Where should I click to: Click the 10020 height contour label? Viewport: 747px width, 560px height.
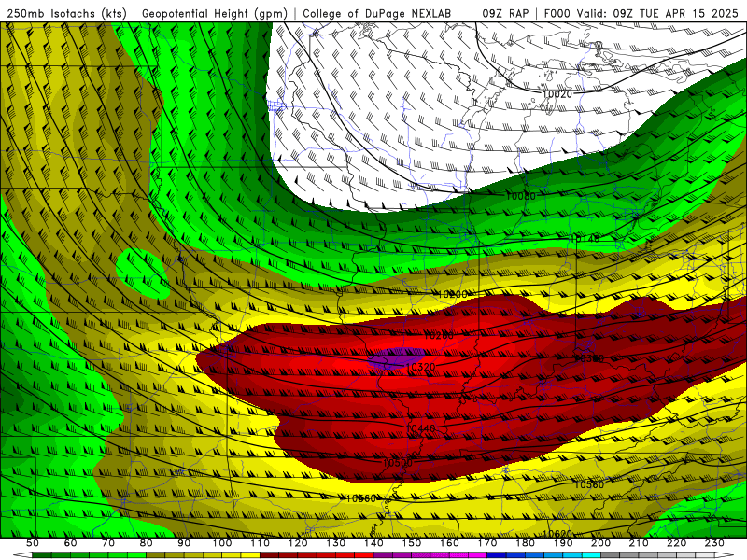coord(557,94)
